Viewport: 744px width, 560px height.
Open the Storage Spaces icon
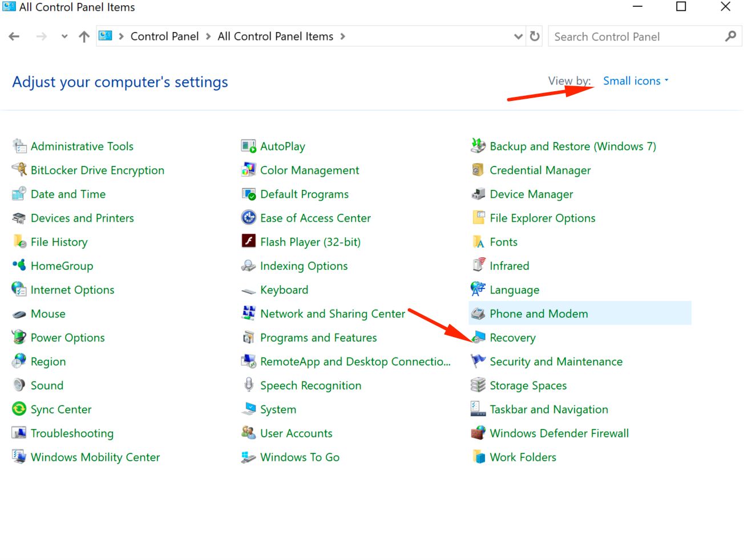(x=478, y=385)
